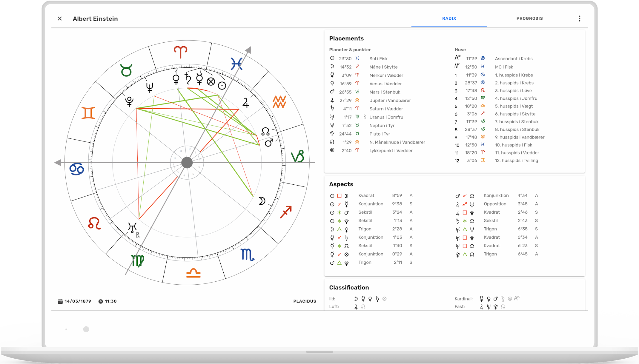Select the 'Neptun i Tyr' placement
639x364 pixels.
tap(382, 125)
